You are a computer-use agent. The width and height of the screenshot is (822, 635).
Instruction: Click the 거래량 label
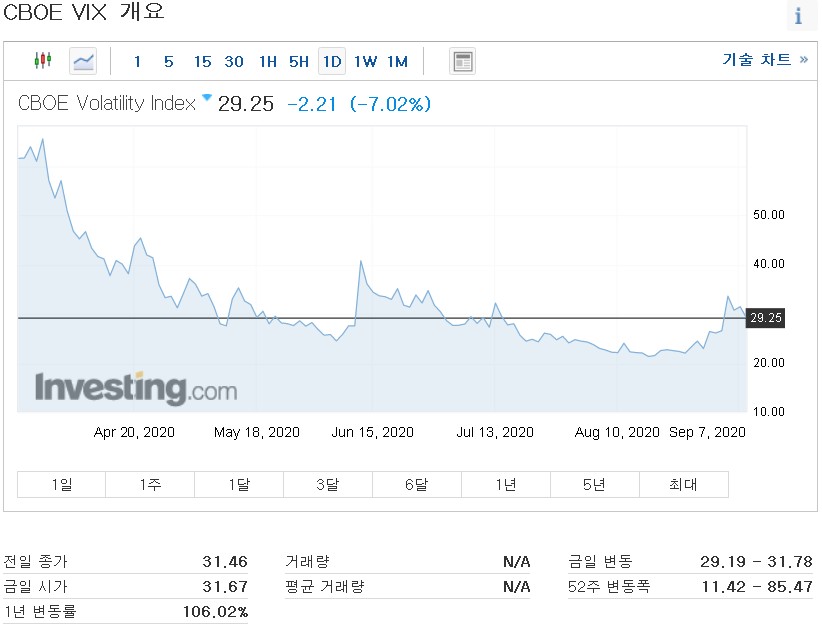pyautogui.click(x=307, y=562)
